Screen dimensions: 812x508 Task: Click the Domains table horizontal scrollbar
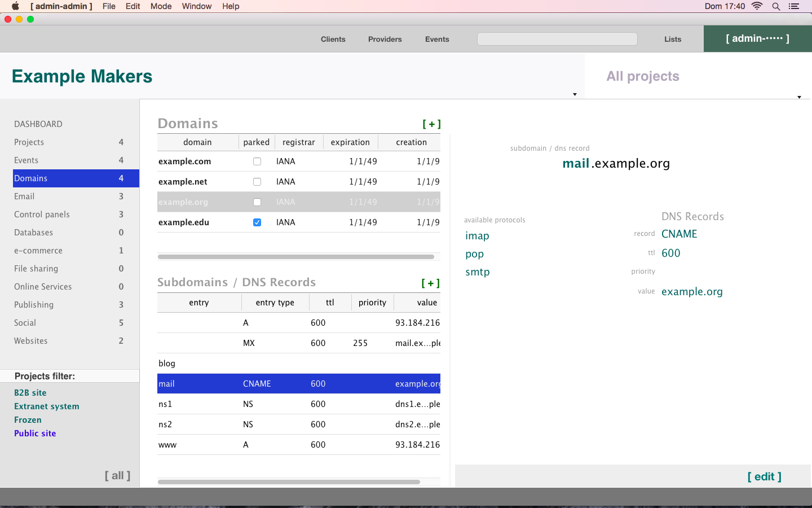(x=296, y=257)
